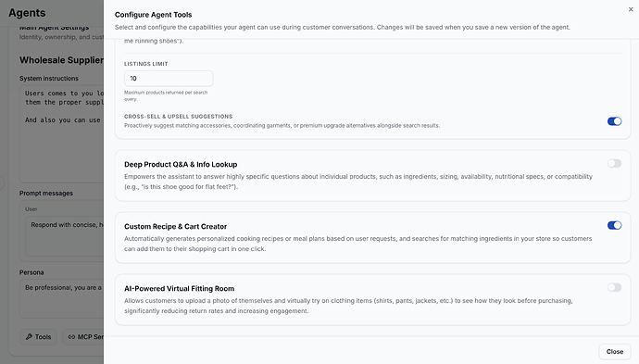Click the Listings Limit input field

[169, 78]
